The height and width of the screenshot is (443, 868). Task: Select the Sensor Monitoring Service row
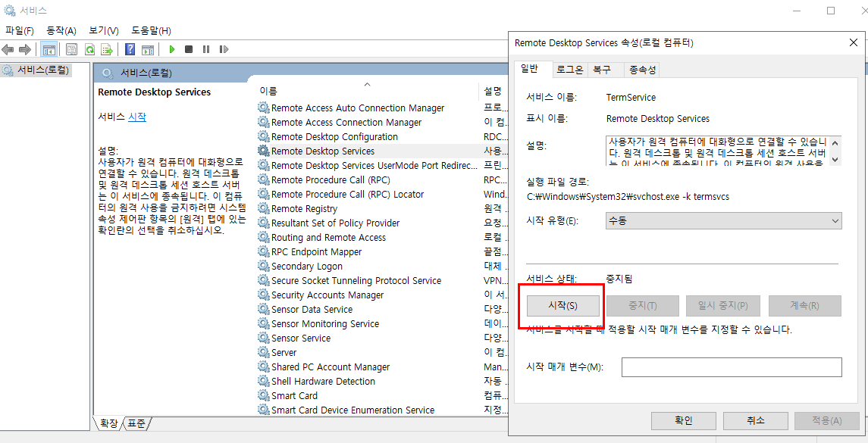[382, 323]
